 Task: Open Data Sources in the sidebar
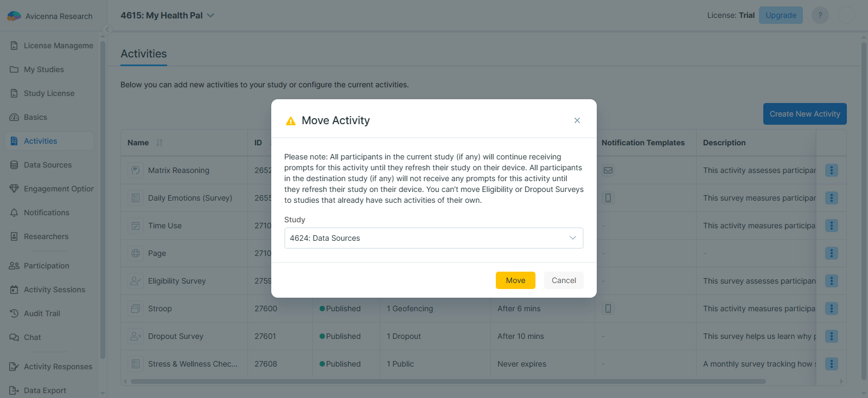pos(48,165)
